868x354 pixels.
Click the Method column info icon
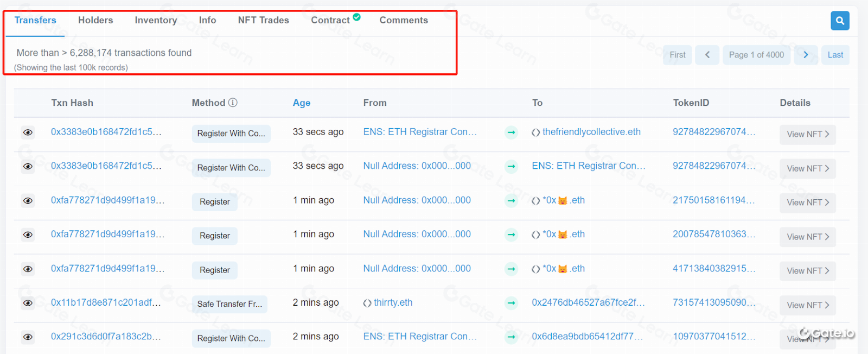[x=233, y=103]
